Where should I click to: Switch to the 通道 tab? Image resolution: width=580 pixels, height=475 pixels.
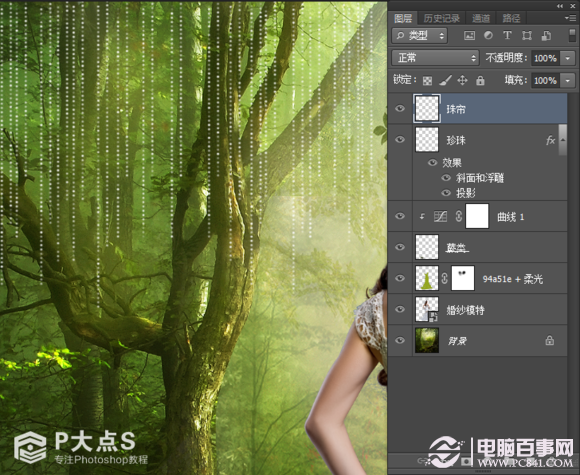click(481, 18)
